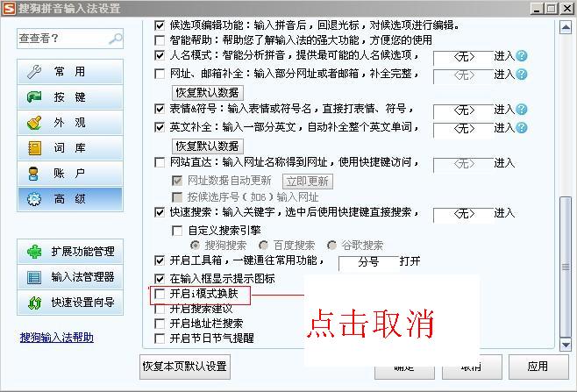Enable 智能帮助 checkbox

160,40
